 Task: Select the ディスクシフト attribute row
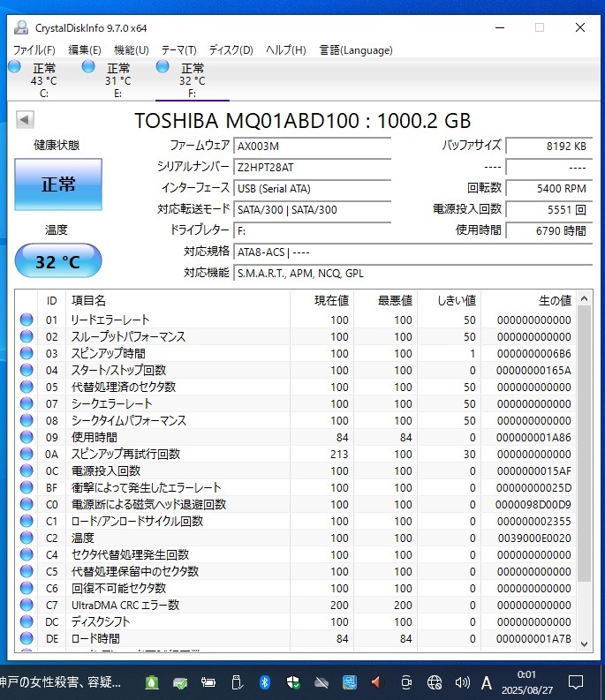[x=295, y=621]
